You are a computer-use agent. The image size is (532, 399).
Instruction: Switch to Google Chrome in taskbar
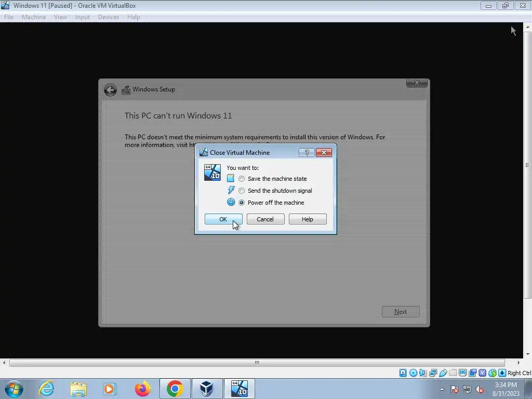click(x=175, y=389)
